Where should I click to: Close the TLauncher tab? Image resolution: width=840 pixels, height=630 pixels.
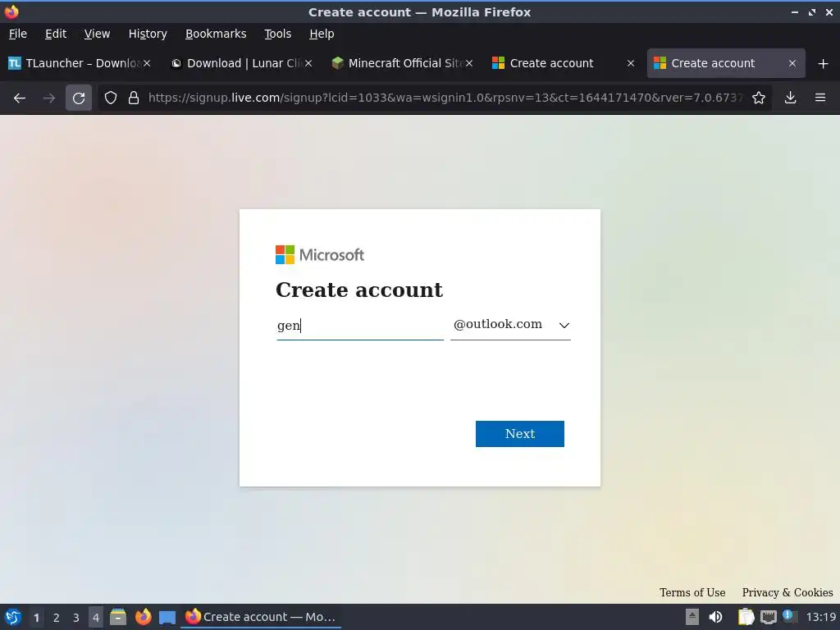click(147, 63)
